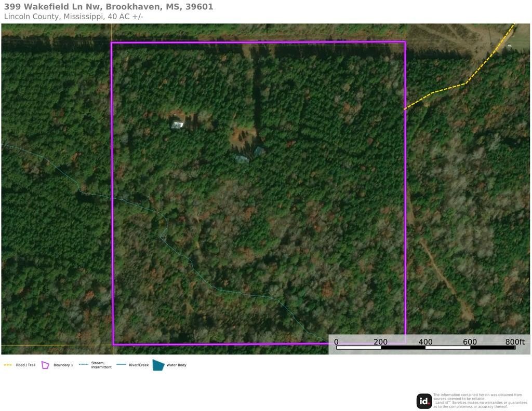Click the yellow dashed Road / Trail legend icon
Screen dimensions: 532x411
(8, 365)
